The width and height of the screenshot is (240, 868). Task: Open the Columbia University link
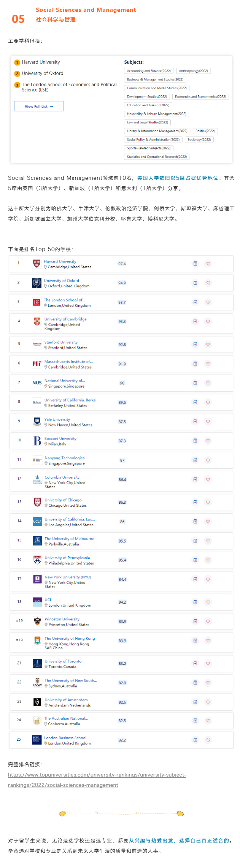(x=62, y=477)
